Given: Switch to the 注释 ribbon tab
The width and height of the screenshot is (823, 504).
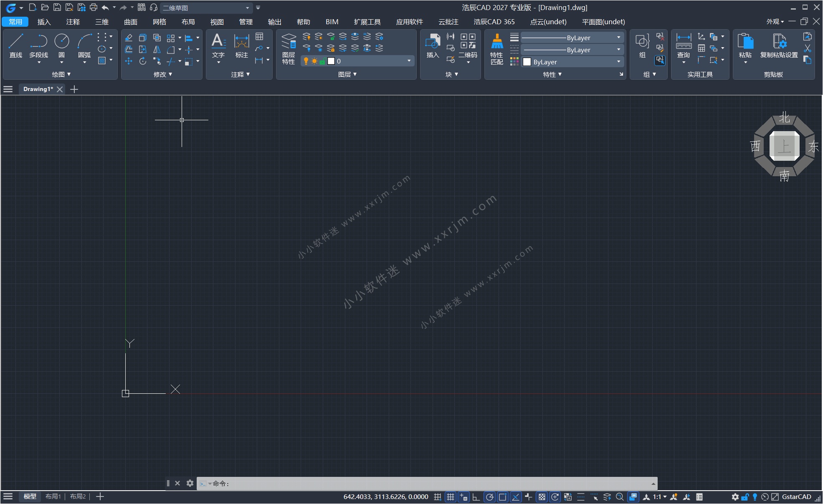Looking at the screenshot, I should pos(73,22).
